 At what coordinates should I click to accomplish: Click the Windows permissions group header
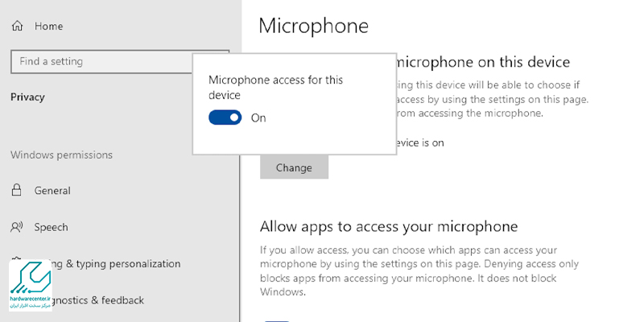61,155
